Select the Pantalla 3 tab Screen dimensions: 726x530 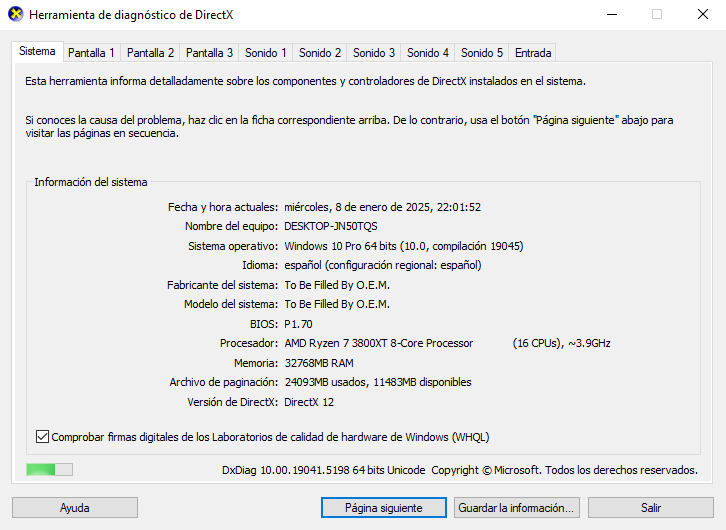click(209, 53)
